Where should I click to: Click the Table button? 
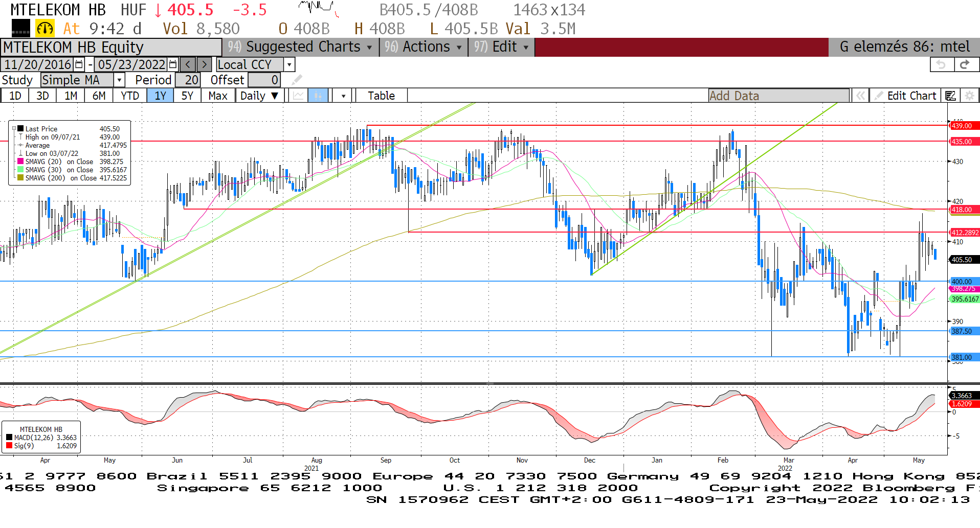(382, 96)
